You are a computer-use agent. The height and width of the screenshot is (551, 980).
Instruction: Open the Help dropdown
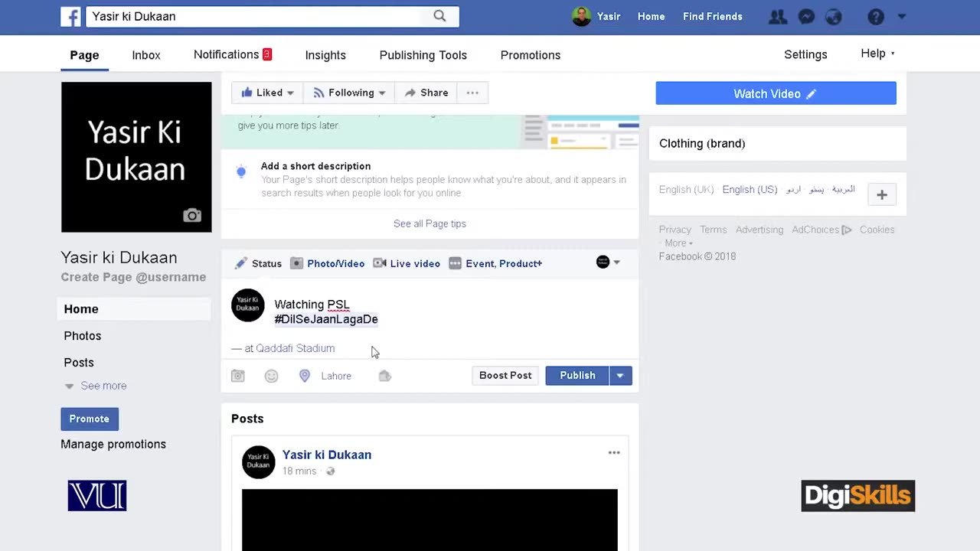click(x=877, y=54)
